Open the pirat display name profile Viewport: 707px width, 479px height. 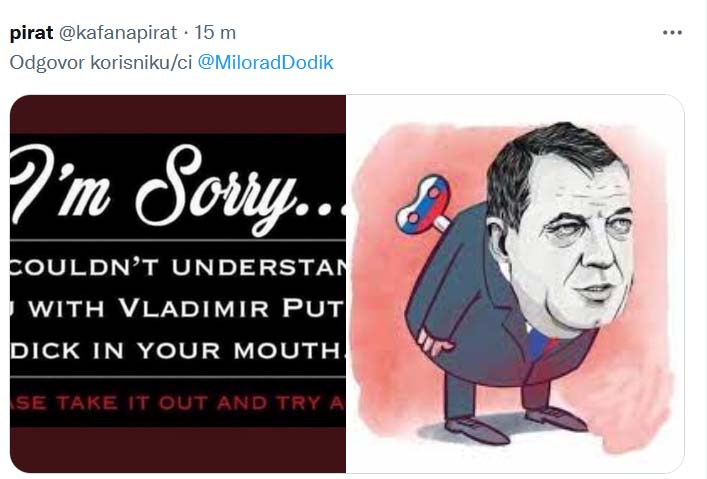(x=31, y=32)
